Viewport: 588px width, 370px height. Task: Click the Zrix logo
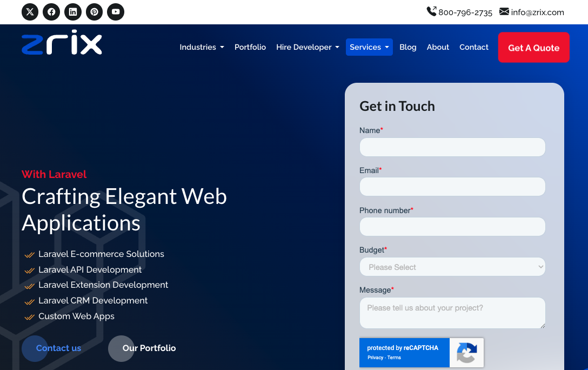coord(62,42)
